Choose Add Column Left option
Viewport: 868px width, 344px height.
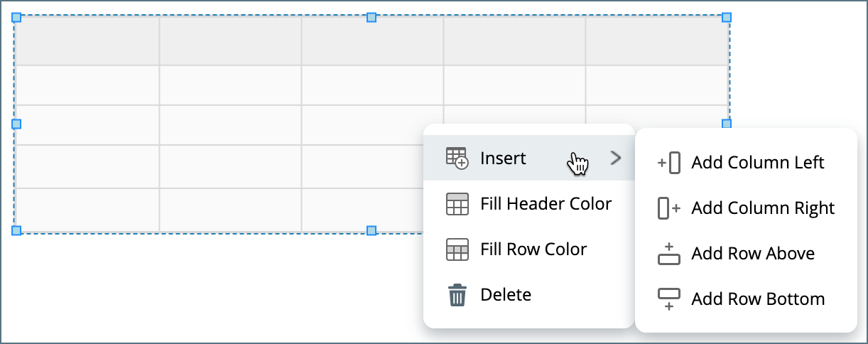[757, 163]
